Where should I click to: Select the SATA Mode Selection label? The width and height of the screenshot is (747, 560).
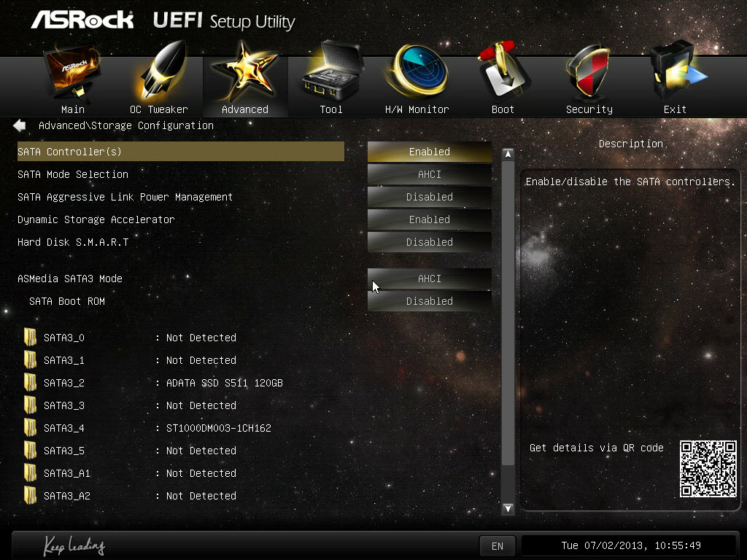click(x=73, y=174)
